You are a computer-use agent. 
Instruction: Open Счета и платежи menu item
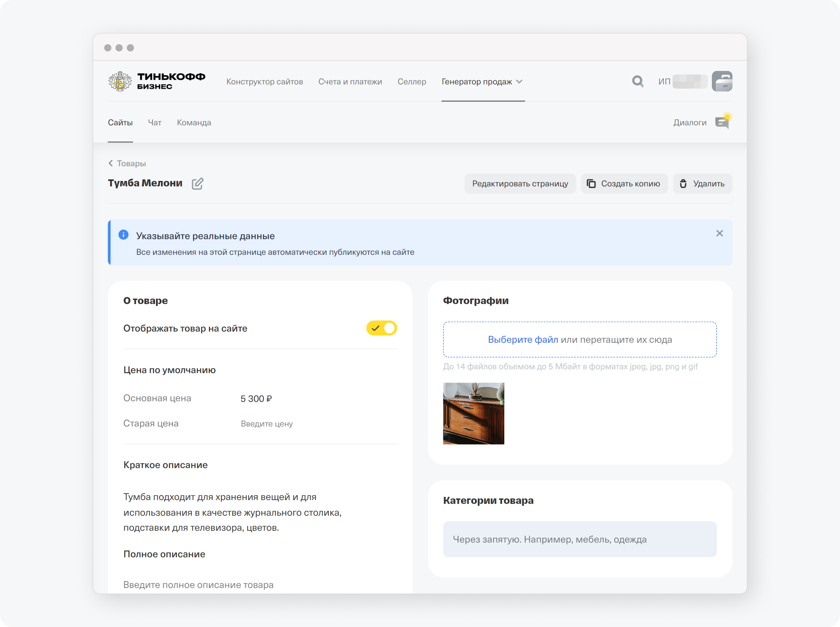point(350,82)
